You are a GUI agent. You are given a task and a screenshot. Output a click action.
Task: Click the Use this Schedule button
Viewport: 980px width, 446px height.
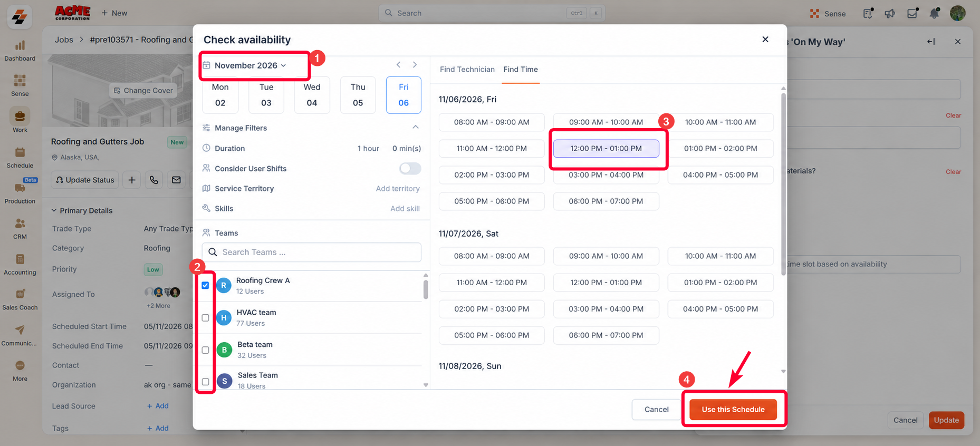click(x=733, y=409)
